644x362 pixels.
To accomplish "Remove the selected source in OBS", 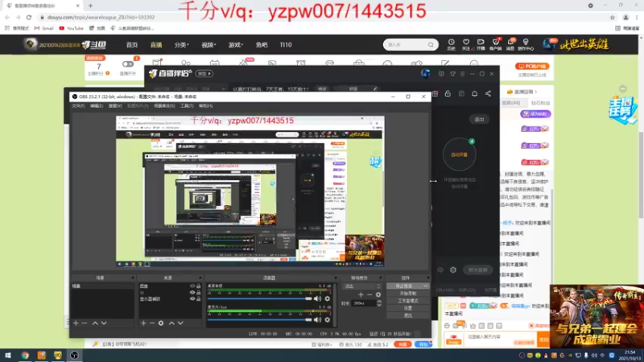I will click(x=152, y=323).
